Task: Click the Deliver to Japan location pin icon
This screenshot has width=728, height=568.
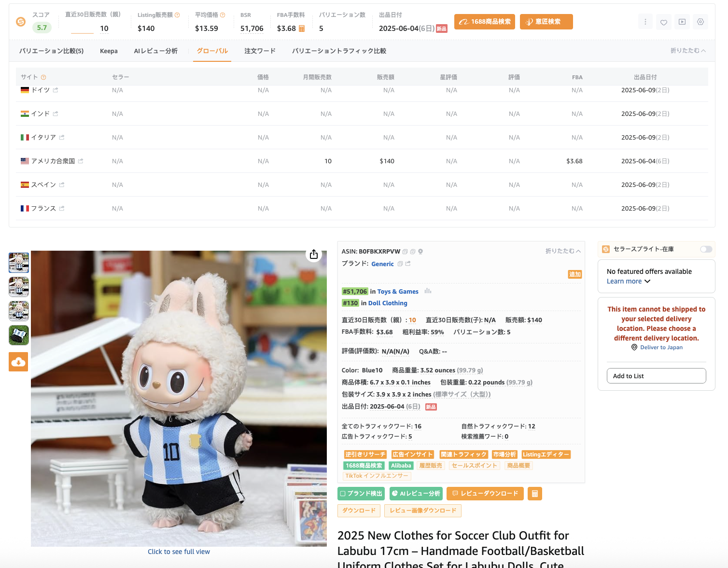Action: pyautogui.click(x=634, y=347)
